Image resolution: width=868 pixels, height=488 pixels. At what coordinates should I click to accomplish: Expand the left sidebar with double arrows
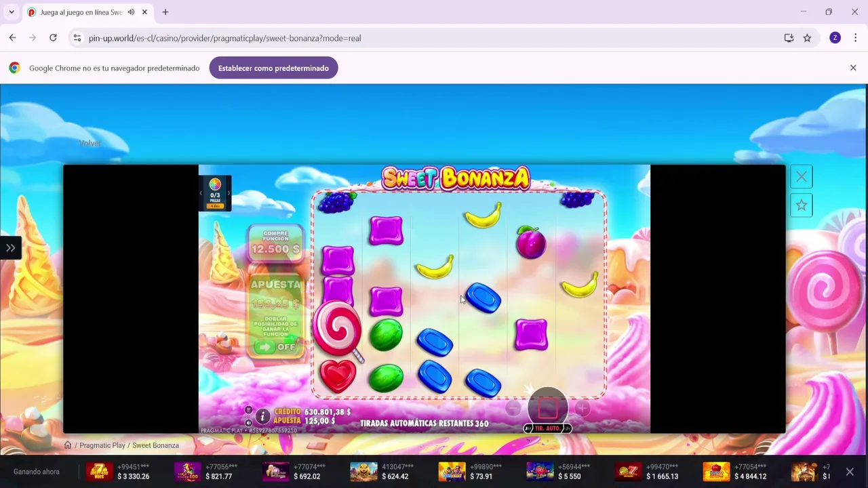click(11, 248)
